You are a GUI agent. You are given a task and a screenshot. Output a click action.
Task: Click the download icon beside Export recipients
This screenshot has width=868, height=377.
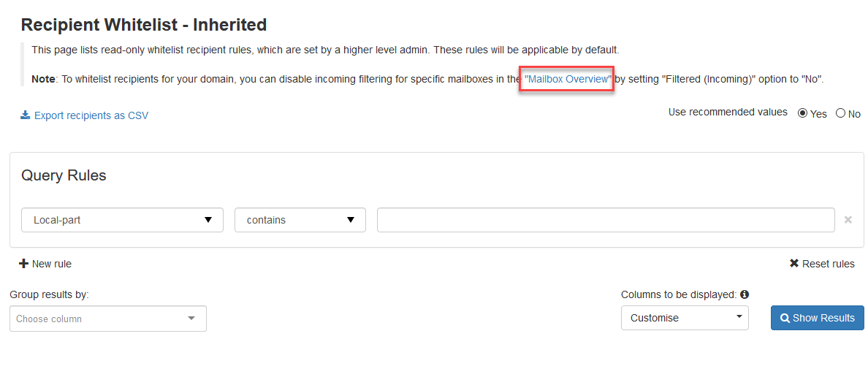pos(26,115)
